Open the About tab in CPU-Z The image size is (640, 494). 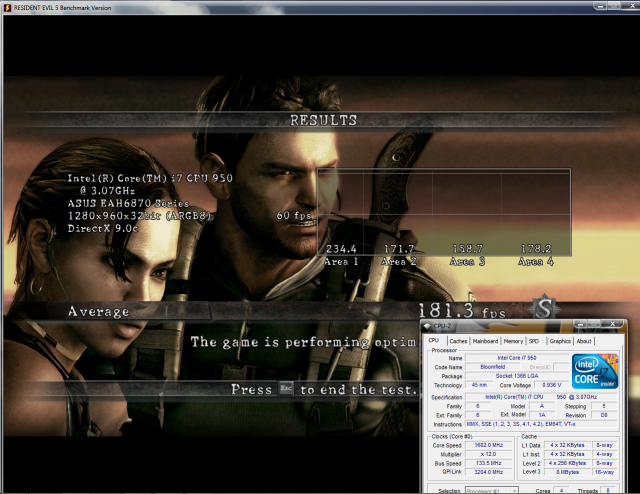click(584, 341)
